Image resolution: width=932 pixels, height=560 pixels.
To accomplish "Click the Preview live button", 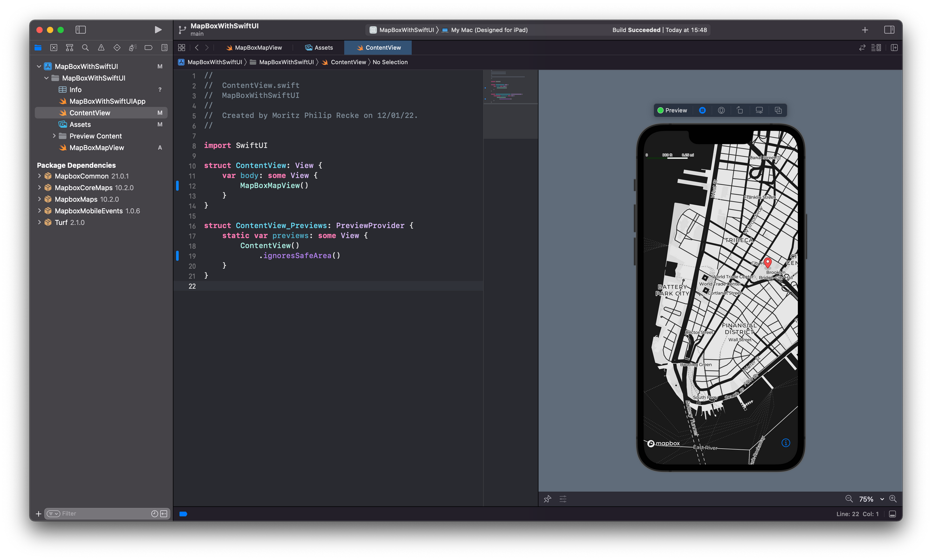I will click(x=672, y=110).
